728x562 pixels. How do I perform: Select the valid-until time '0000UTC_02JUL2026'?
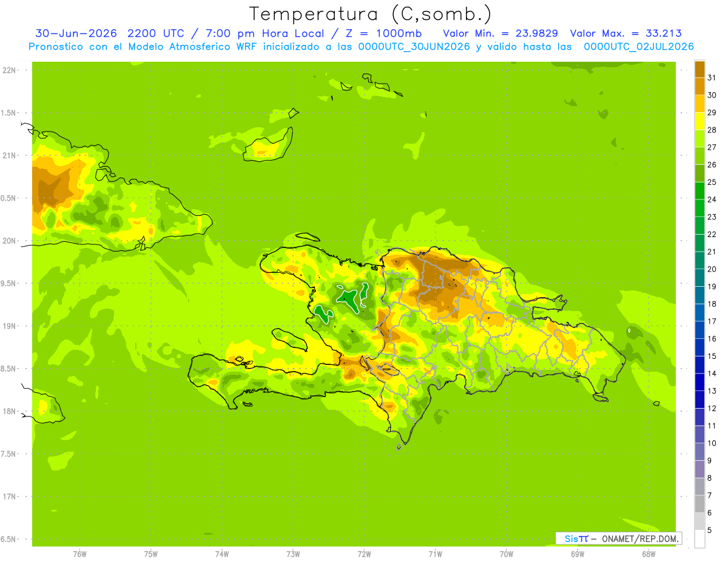pos(639,47)
